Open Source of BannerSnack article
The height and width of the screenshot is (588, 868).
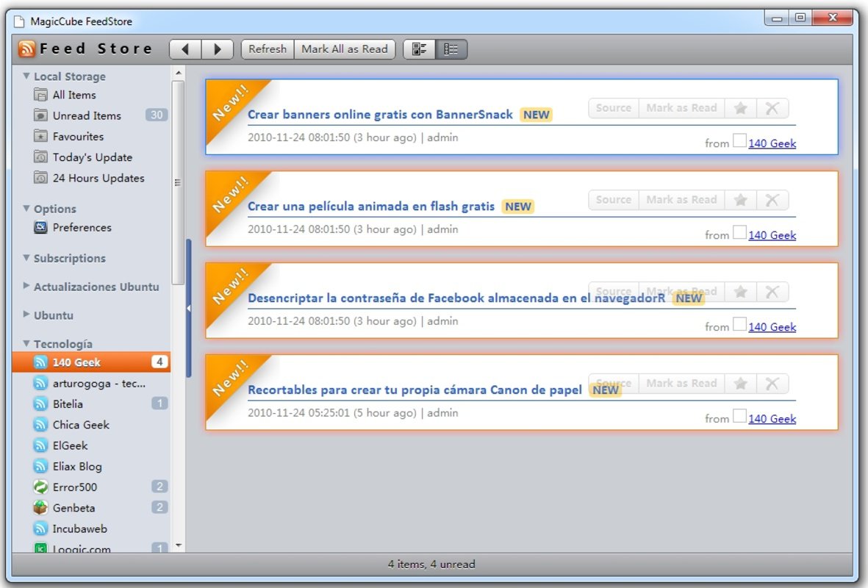[614, 108]
